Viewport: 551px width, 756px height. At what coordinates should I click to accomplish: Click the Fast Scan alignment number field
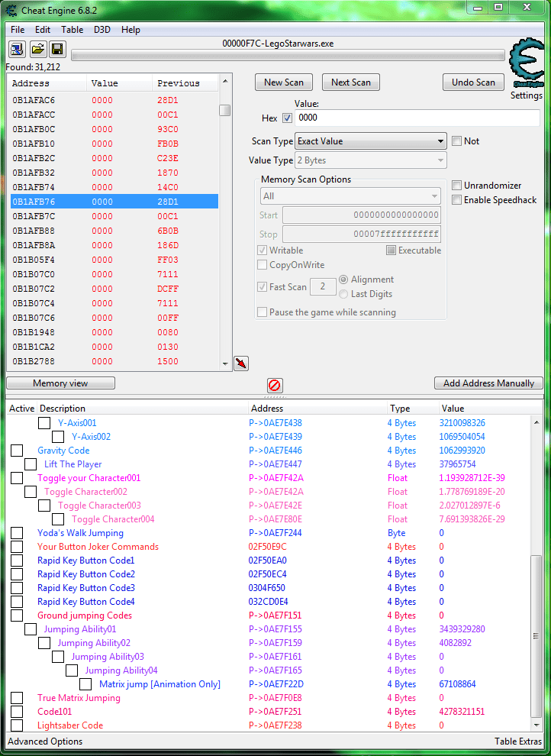pos(323,287)
